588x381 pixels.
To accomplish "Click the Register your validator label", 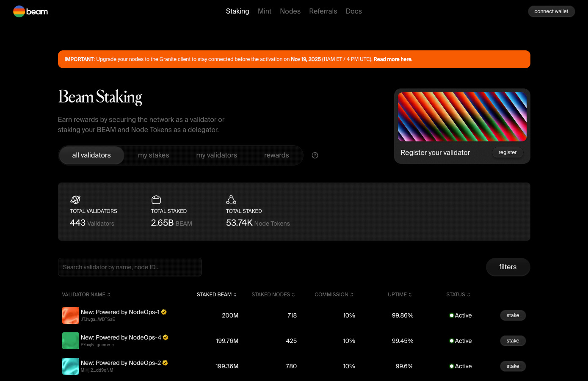I will [435, 153].
